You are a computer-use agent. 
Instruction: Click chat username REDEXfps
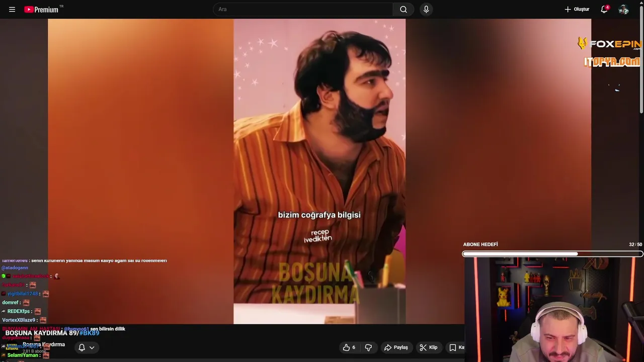(x=19, y=311)
